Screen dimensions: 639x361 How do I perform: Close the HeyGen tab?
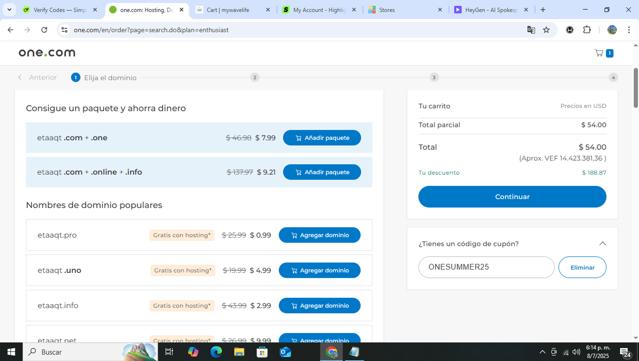click(x=526, y=10)
